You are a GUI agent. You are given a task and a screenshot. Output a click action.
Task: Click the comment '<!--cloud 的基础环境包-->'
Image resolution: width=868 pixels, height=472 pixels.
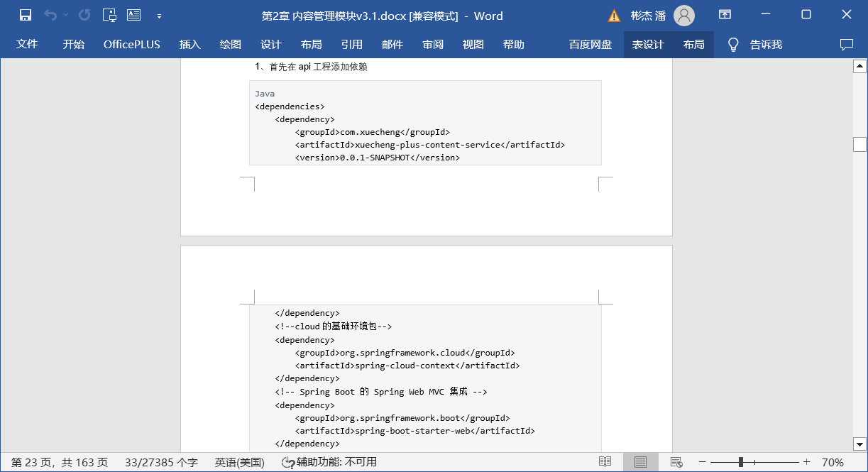click(x=334, y=326)
